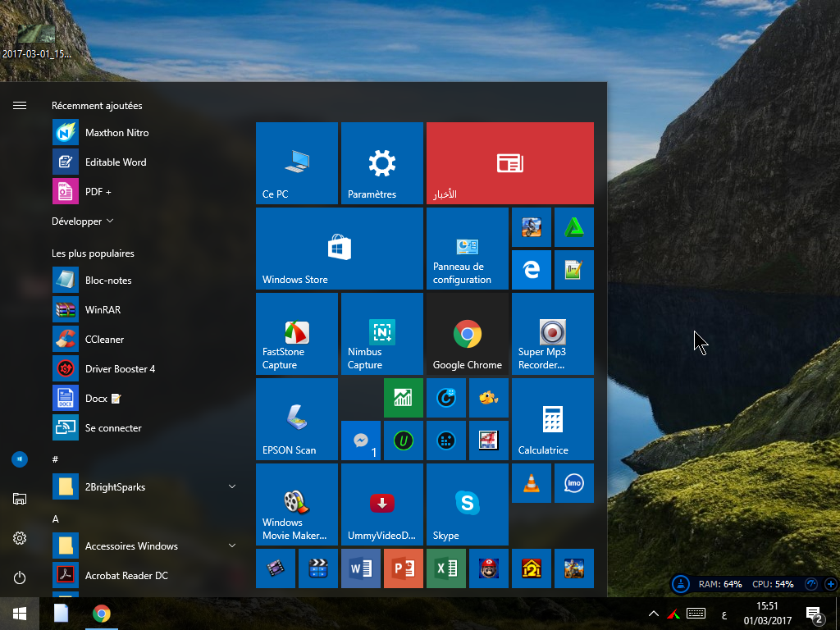
Task: Open WinRAR from popular apps
Action: pyautogui.click(x=144, y=309)
